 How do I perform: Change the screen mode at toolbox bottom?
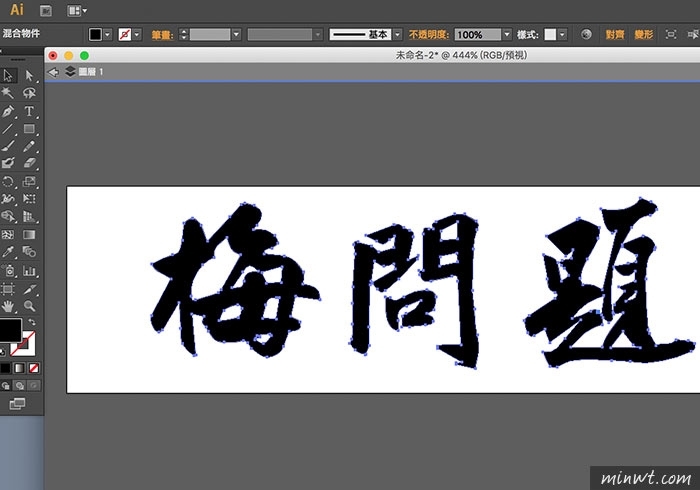click(17, 403)
